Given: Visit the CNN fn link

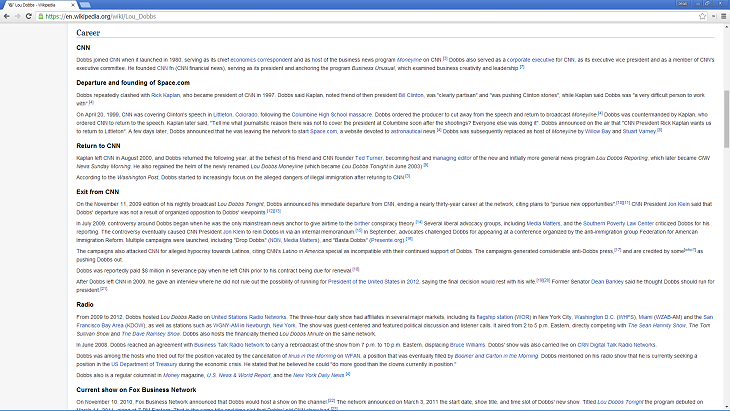Looking at the screenshot, I should [x=165, y=68].
